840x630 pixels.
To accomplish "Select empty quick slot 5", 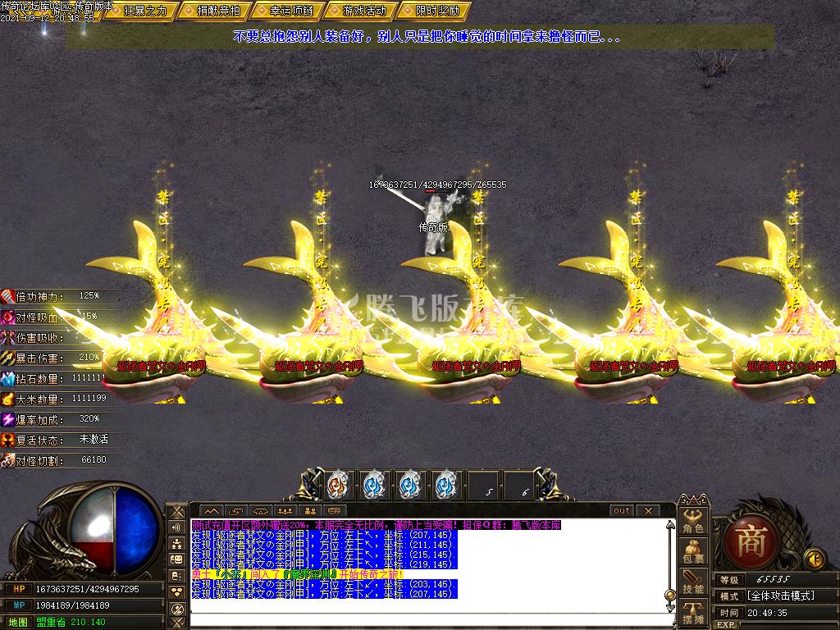I will pos(482,486).
